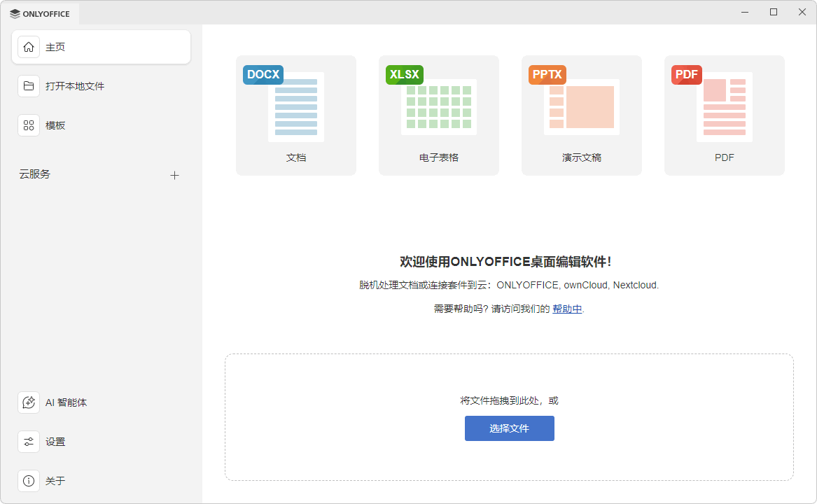Click the grid icon beside 模板

(29, 125)
